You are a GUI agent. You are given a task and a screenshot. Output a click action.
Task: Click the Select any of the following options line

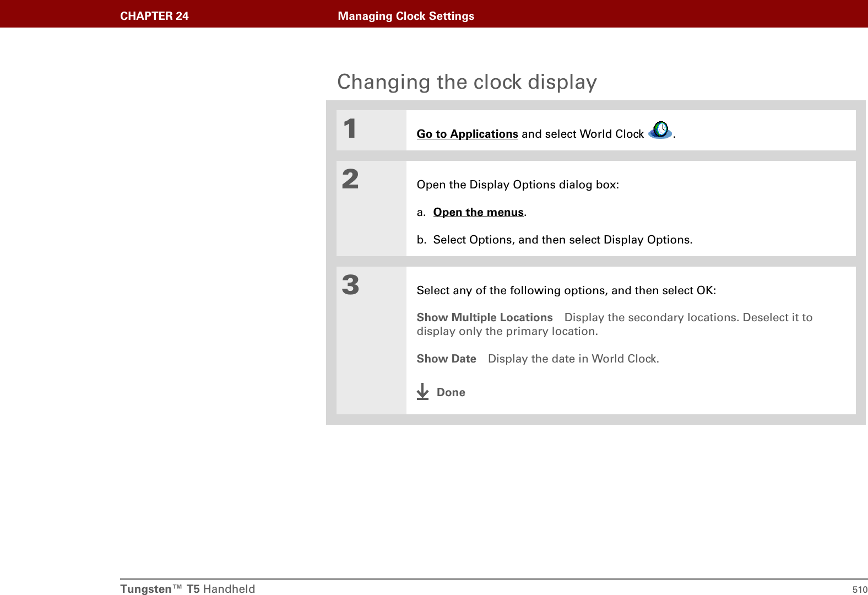(566, 290)
